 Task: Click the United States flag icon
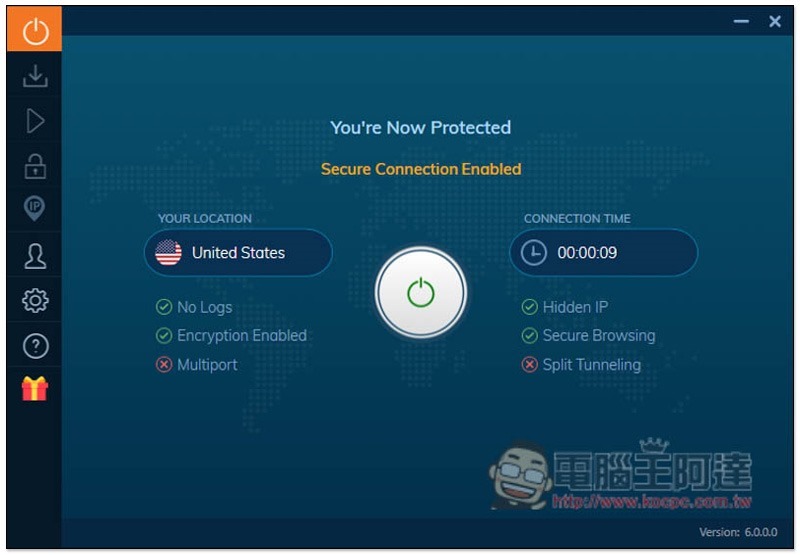point(169,253)
